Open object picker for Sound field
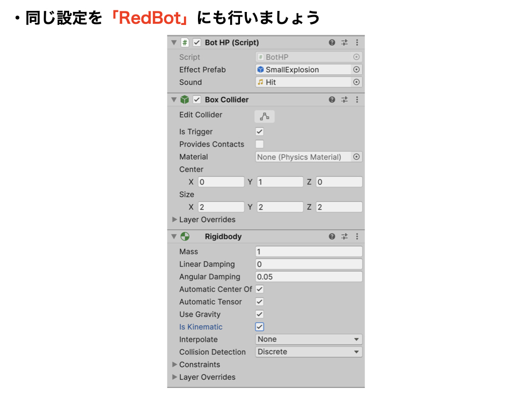Viewport: 532px width, 399px height. [x=356, y=82]
